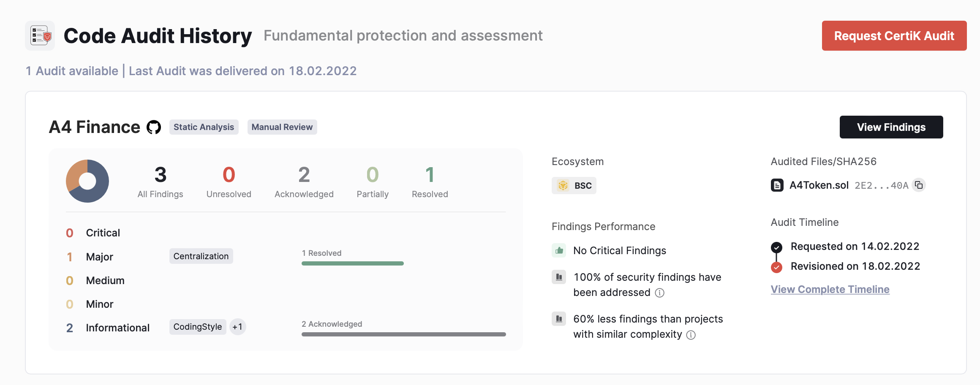
Task: Open View Findings button
Action: [x=891, y=127]
